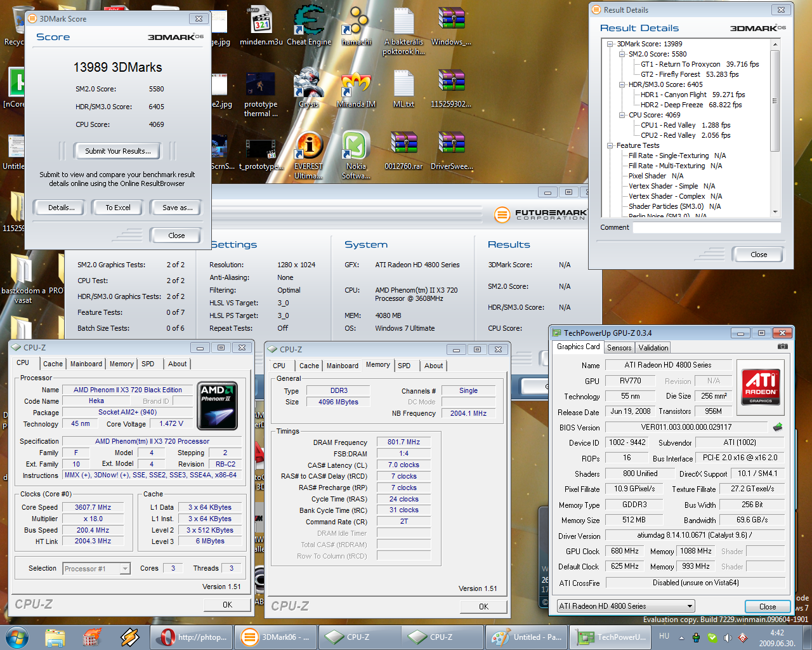Export results with the To Excel button
This screenshot has width=812, height=650.
pos(118,208)
